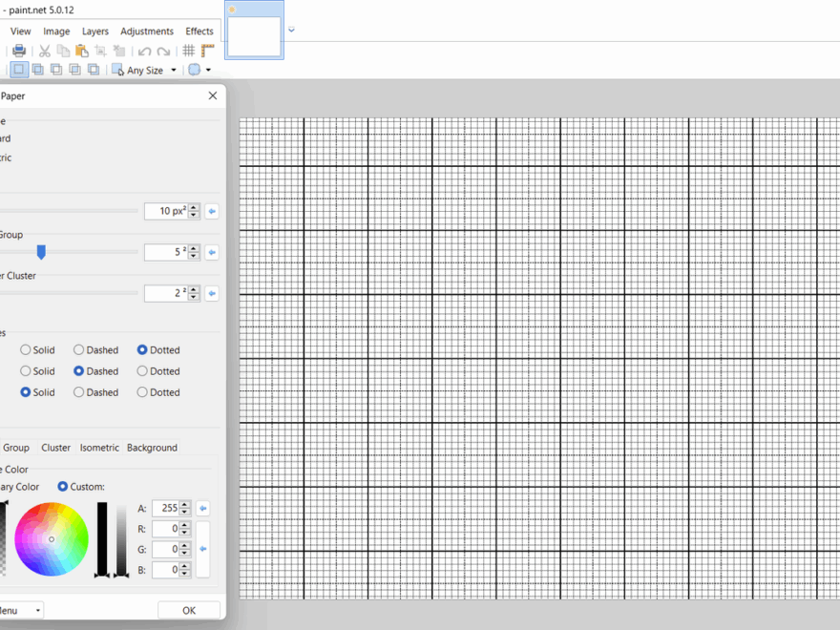Select the Cut scissors icon

(x=44, y=51)
